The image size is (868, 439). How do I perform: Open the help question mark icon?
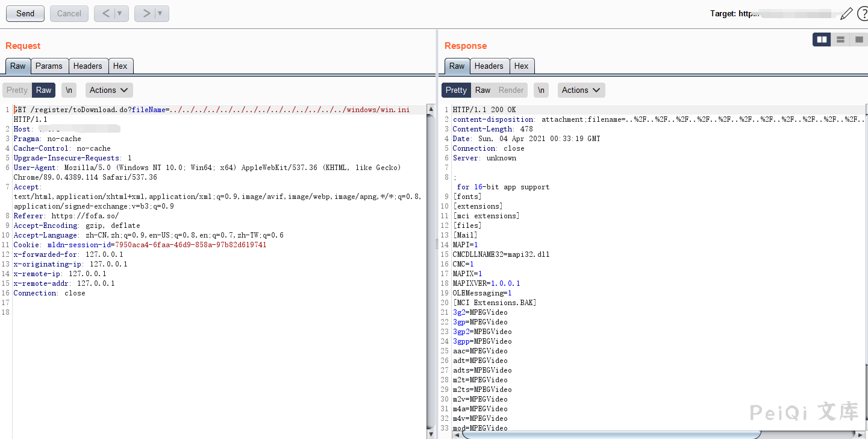863,14
